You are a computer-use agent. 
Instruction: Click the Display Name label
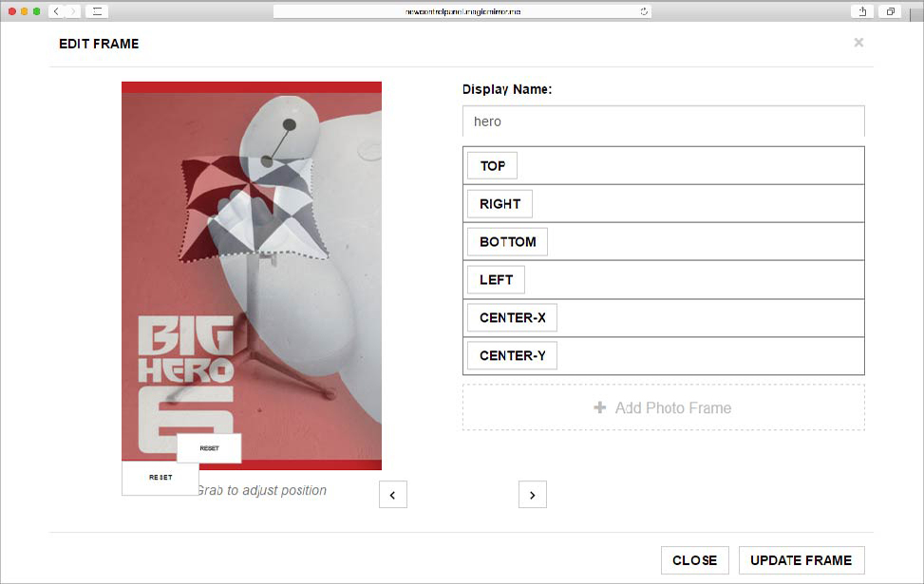507,89
